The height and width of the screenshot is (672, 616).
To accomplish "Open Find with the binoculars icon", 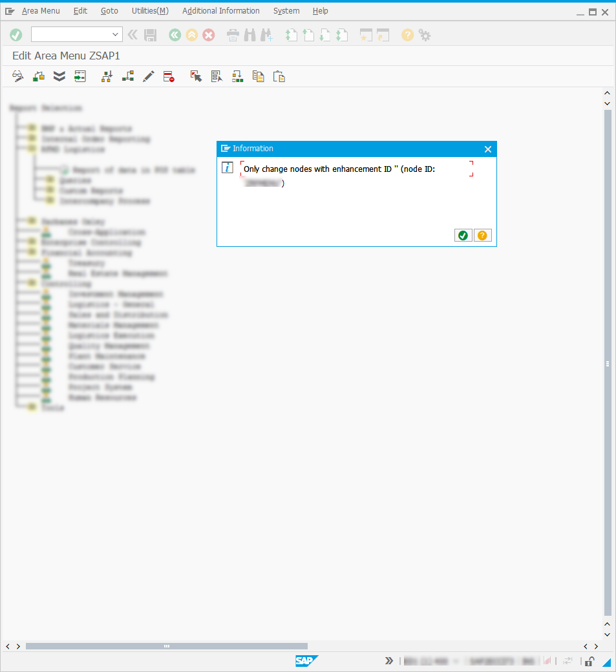I will [250, 35].
